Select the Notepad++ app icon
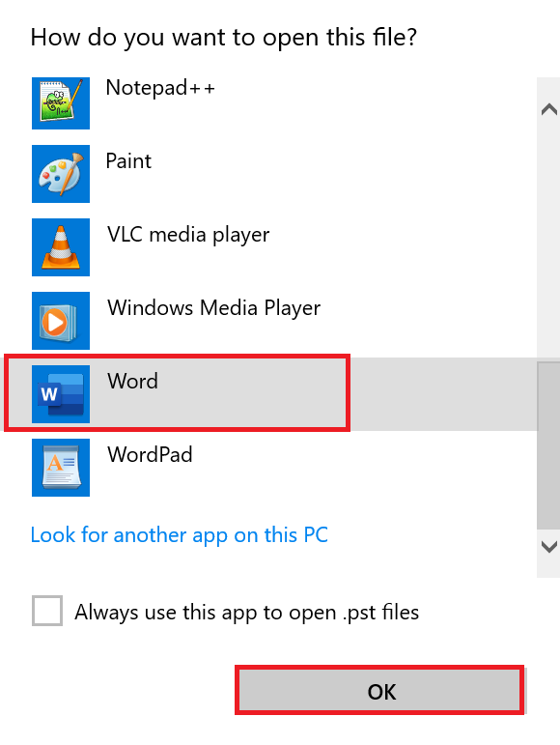Viewport: 560px width, 745px height. point(61,103)
